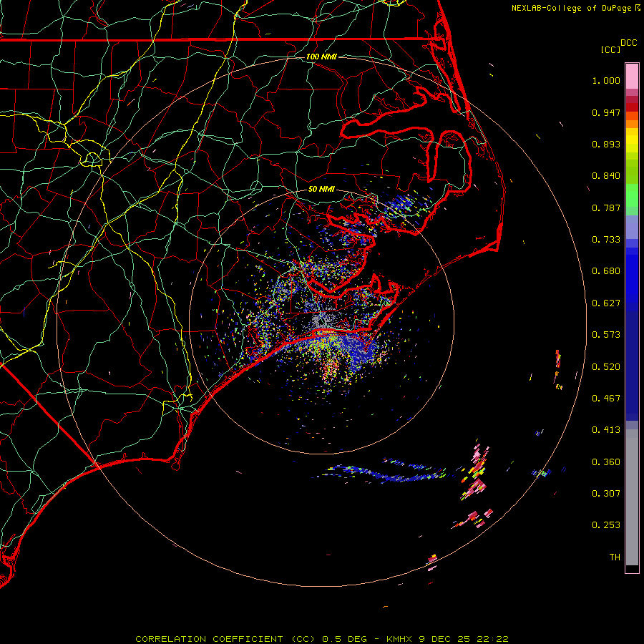Click the 0.253 scale value
This screenshot has height=644, width=644.
[x=606, y=525]
